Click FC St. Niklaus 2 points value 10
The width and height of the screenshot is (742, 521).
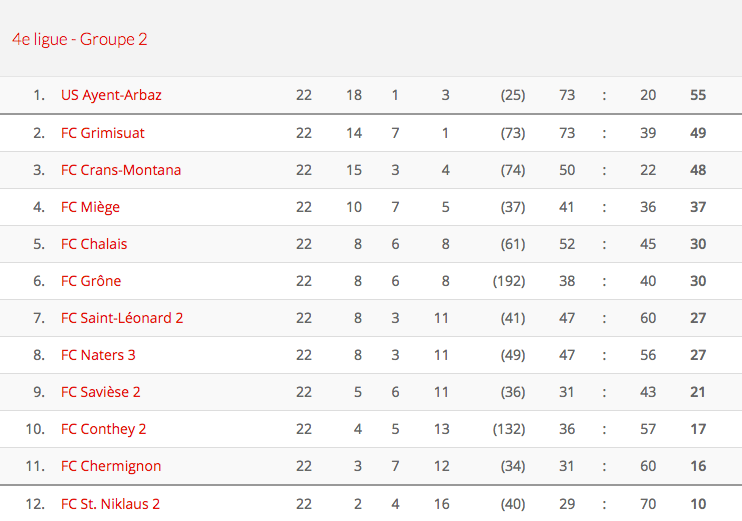point(698,504)
